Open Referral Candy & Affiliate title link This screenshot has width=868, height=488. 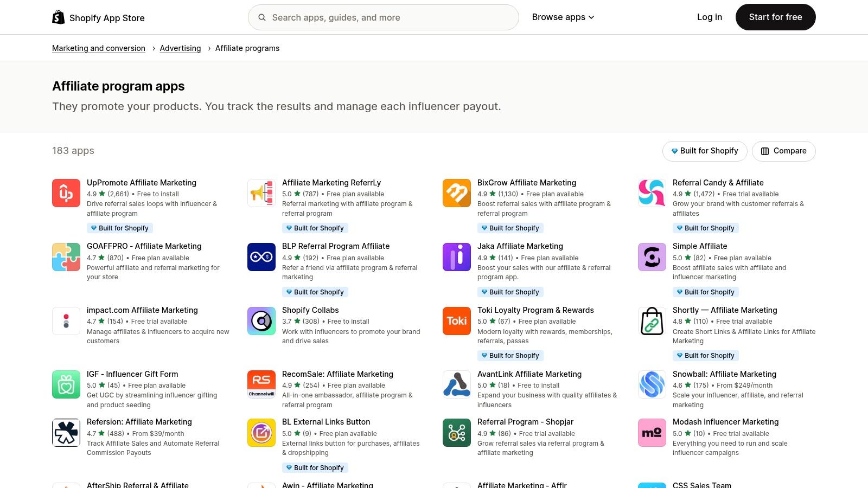tap(718, 183)
